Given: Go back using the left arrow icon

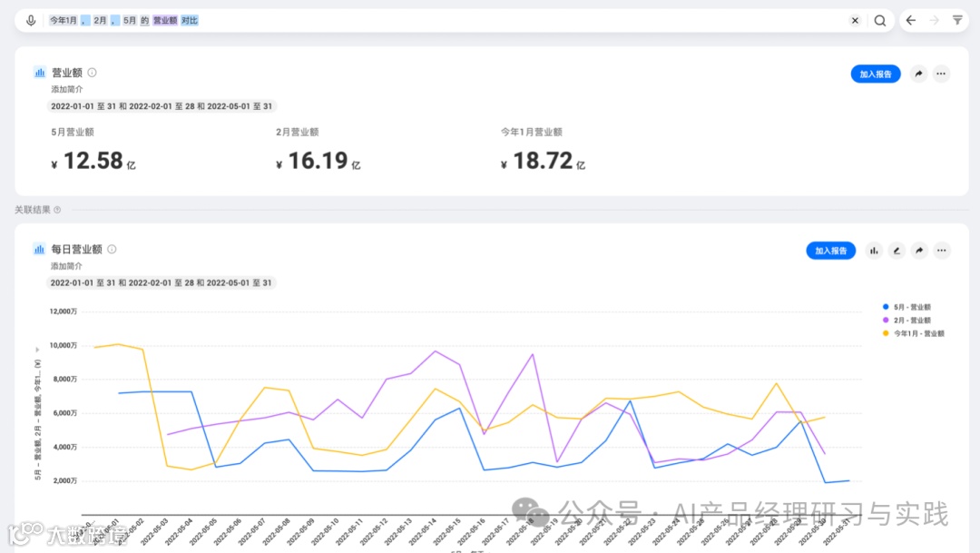Looking at the screenshot, I should 911,21.
